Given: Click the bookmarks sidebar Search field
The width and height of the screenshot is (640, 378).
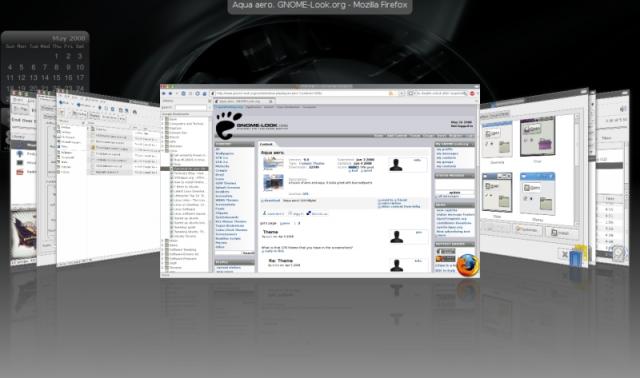Looking at the screenshot, I should coord(191,107).
